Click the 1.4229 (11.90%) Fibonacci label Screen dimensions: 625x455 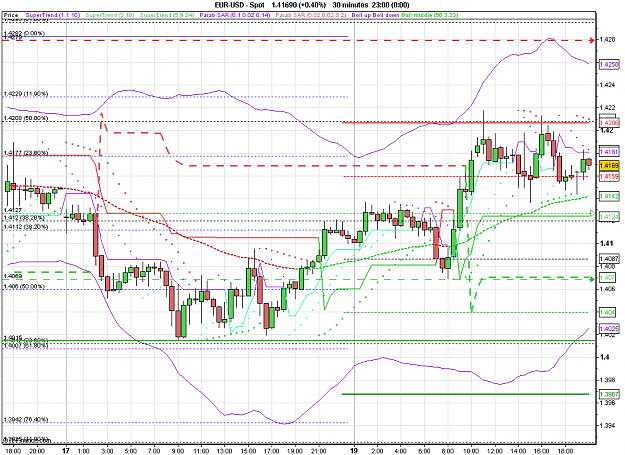pos(26,94)
